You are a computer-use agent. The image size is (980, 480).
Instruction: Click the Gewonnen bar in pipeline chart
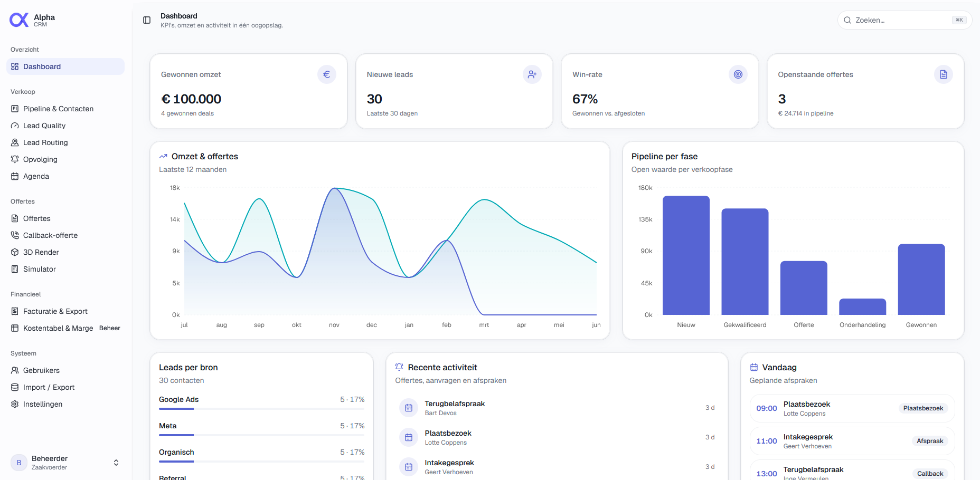[921, 280]
